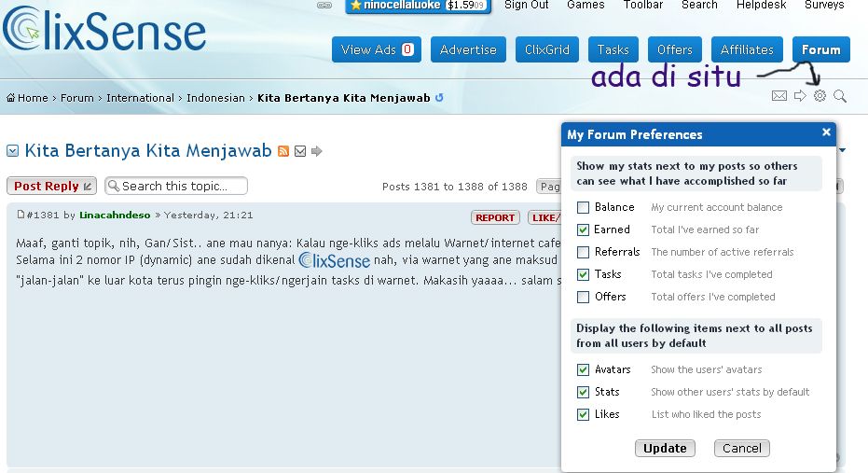The height and width of the screenshot is (473, 868).
Task: Uncheck the Earned stats checkbox
Action: coord(583,230)
